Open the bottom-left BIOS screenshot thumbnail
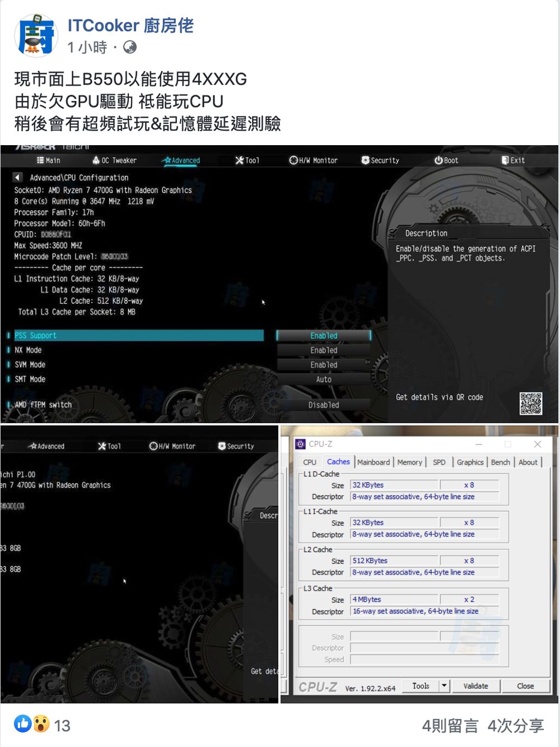The width and height of the screenshot is (560, 747). [x=139, y=564]
